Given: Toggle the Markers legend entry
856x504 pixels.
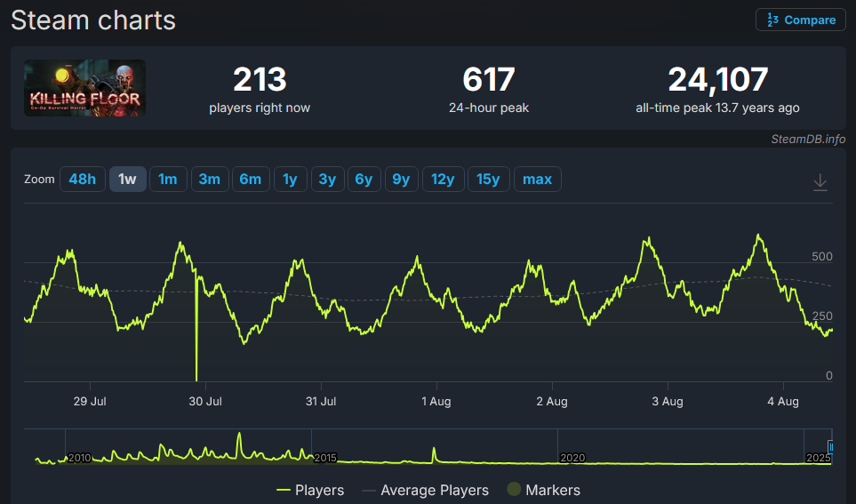Looking at the screenshot, I should click(x=544, y=490).
